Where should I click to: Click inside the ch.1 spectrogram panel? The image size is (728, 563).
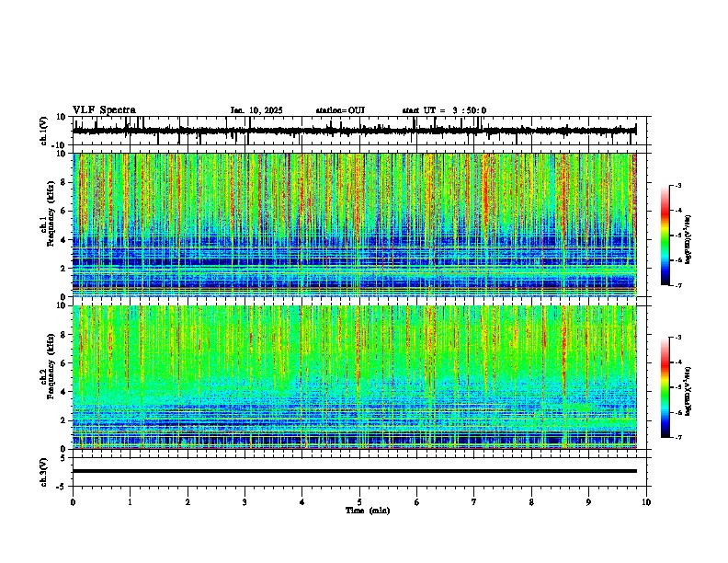354,224
